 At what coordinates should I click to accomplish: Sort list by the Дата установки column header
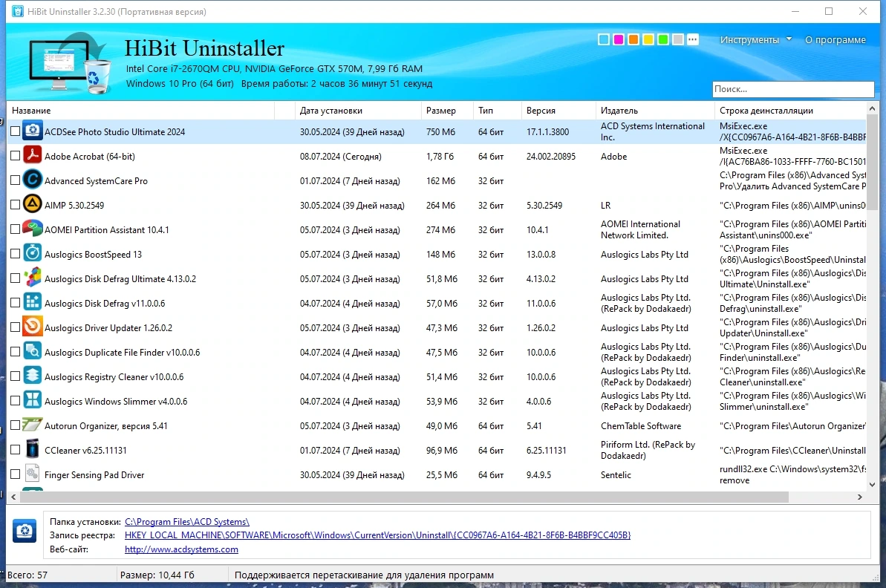[358, 110]
